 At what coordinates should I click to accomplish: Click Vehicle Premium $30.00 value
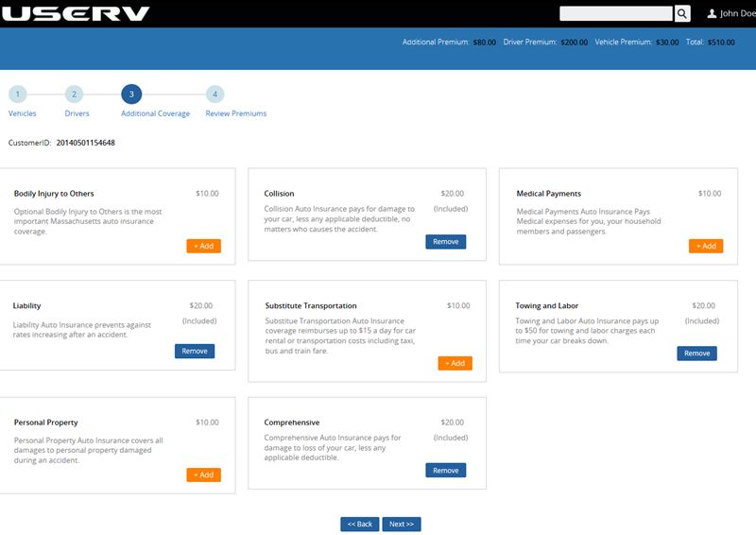pyautogui.click(x=667, y=43)
